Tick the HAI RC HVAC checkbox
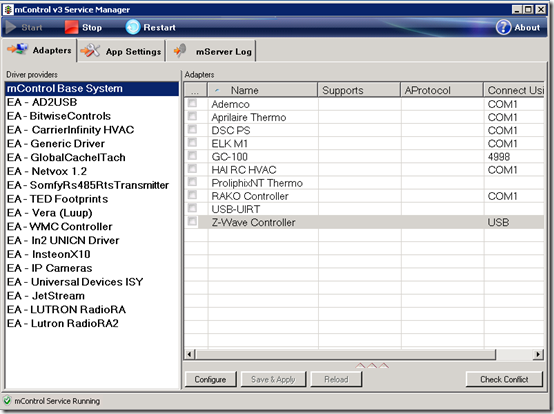The width and height of the screenshot is (554, 414). pyautogui.click(x=192, y=168)
